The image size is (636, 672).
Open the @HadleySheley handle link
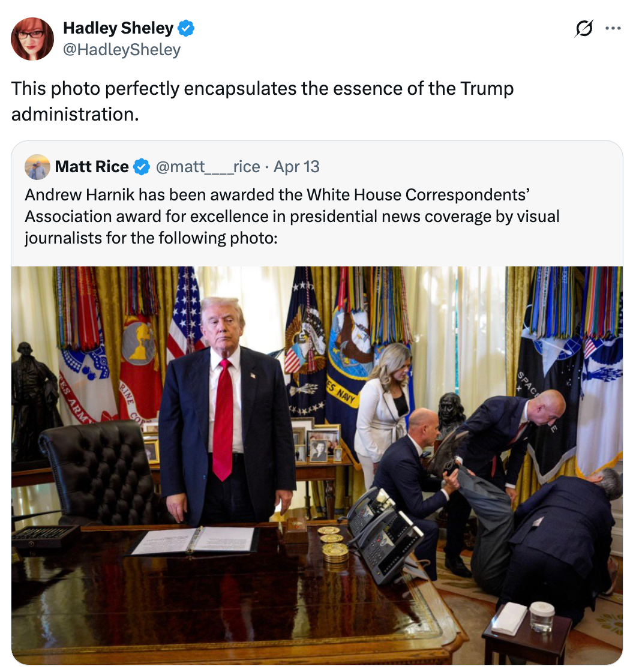[x=122, y=50]
